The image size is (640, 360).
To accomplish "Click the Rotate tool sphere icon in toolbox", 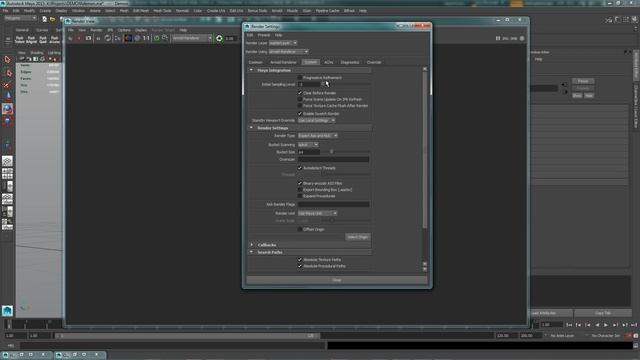I will click(7, 109).
